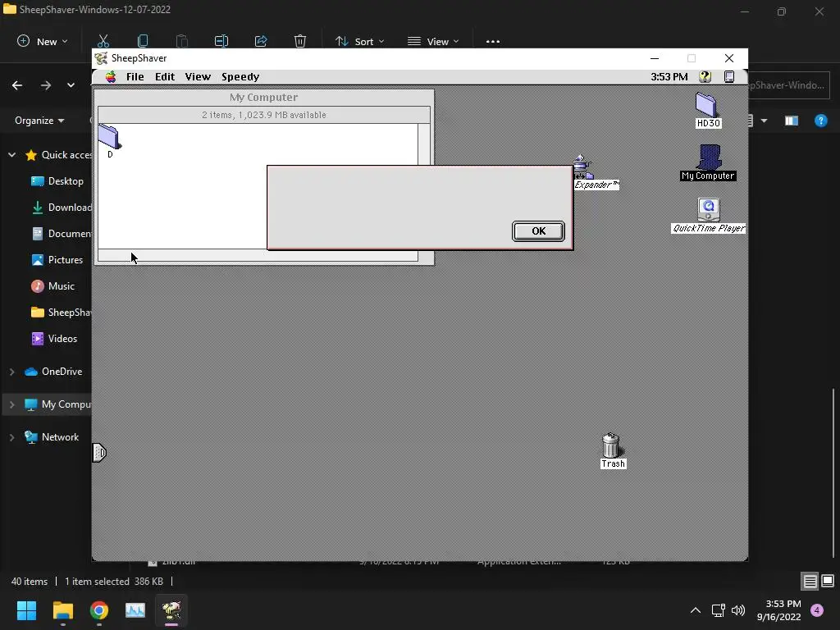Viewport: 840px width, 630px height.
Task: Click the clock showing 3:53 PM in Mac menubar
Action: [669, 76]
